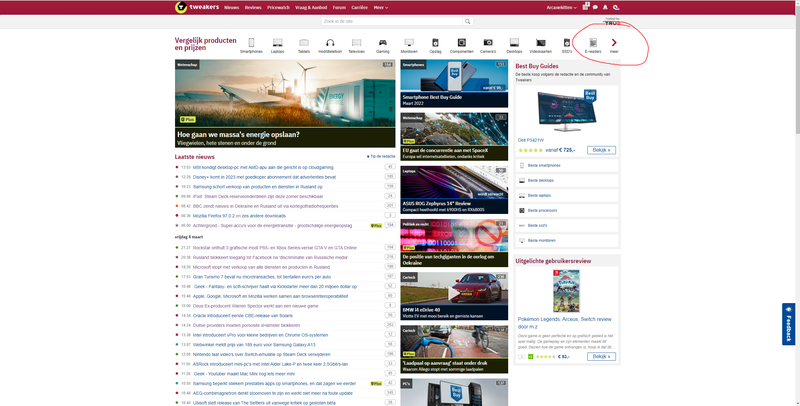Open Beste monitoren guide link
Image resolution: width=800 pixels, height=406 pixels.
pyautogui.click(x=541, y=240)
